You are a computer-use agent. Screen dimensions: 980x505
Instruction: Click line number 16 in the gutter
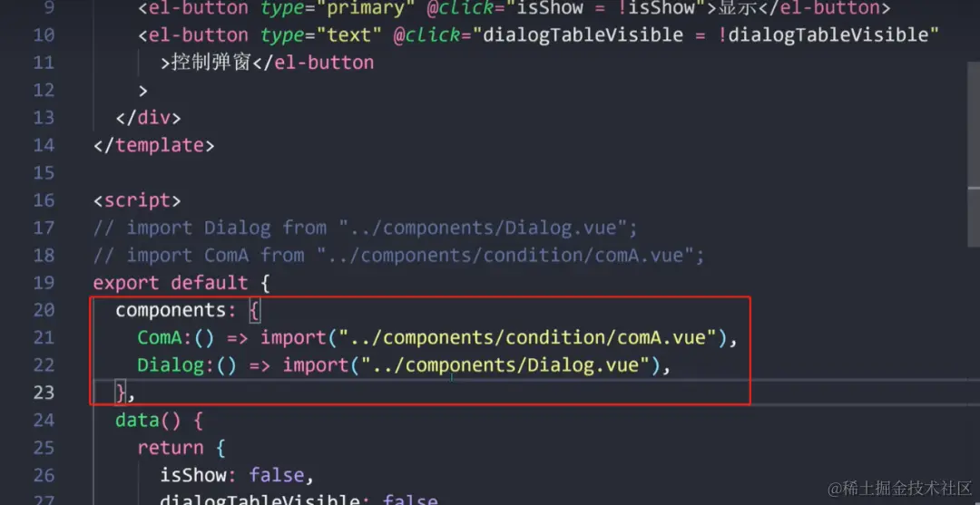point(44,200)
